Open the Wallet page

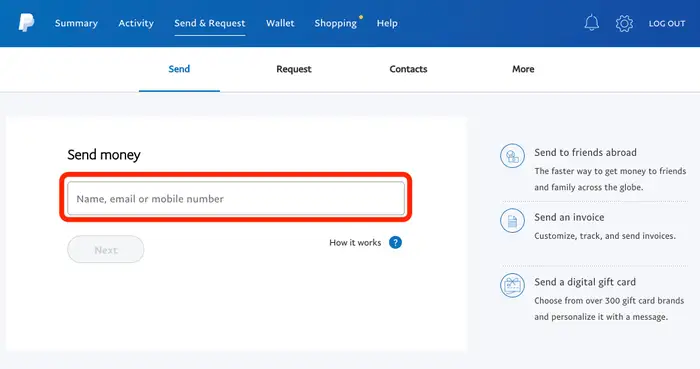click(x=280, y=23)
